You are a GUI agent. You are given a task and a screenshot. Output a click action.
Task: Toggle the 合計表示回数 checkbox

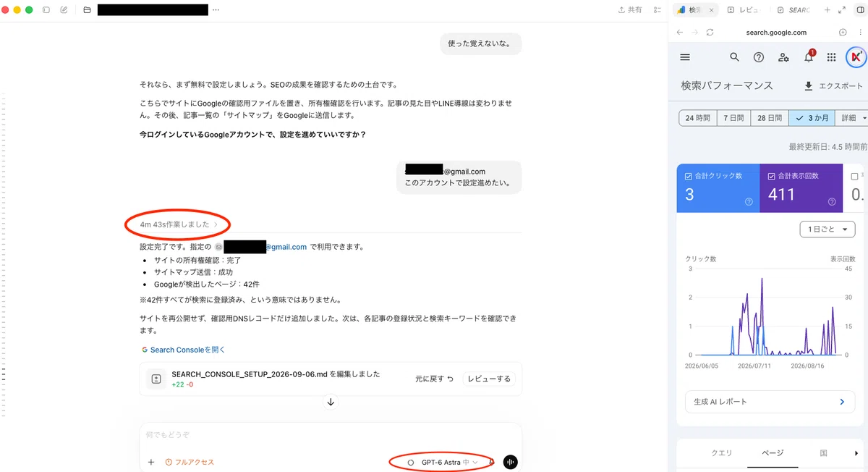point(771,176)
